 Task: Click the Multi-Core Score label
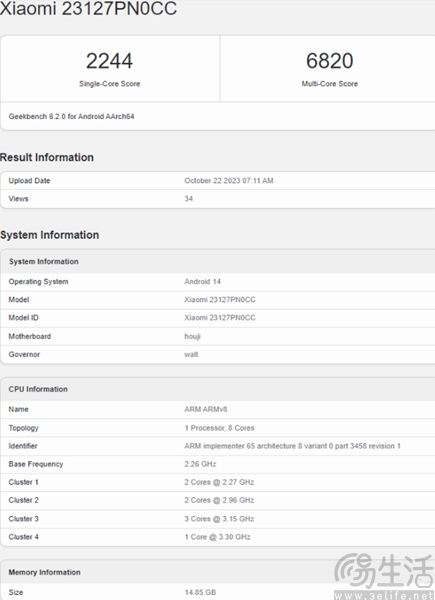pyautogui.click(x=329, y=84)
